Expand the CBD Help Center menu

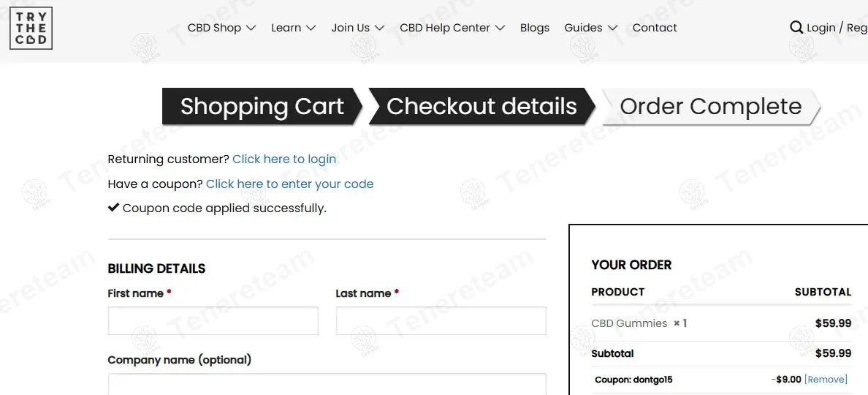[452, 28]
